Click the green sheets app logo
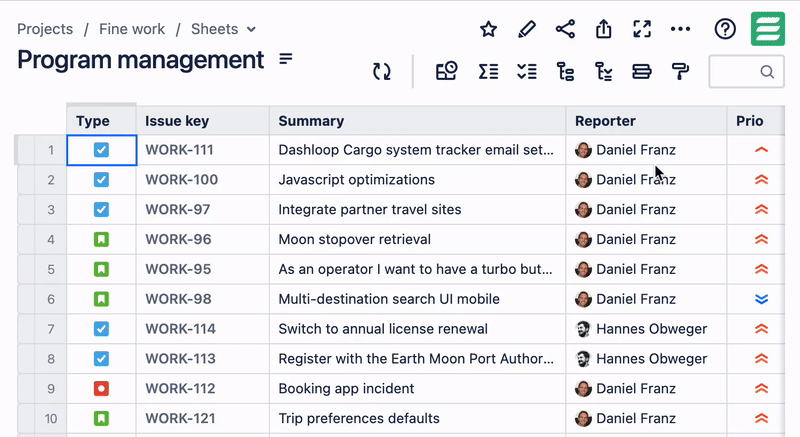 (767, 29)
